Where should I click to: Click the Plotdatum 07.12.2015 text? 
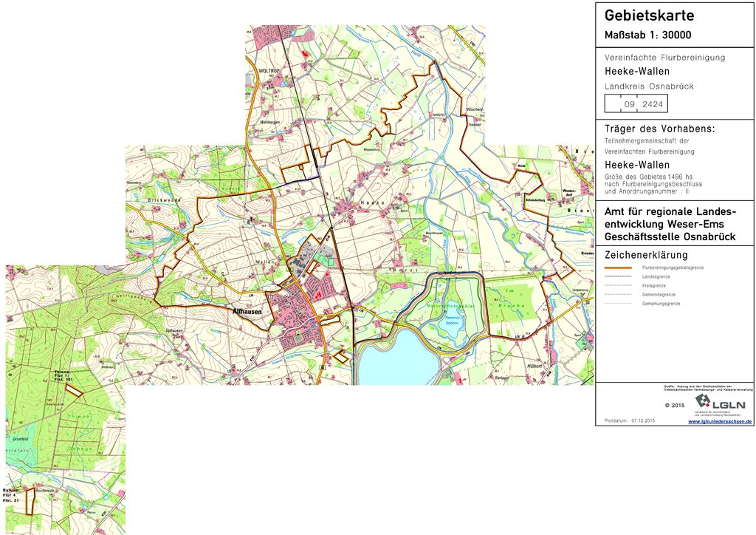click(x=629, y=420)
